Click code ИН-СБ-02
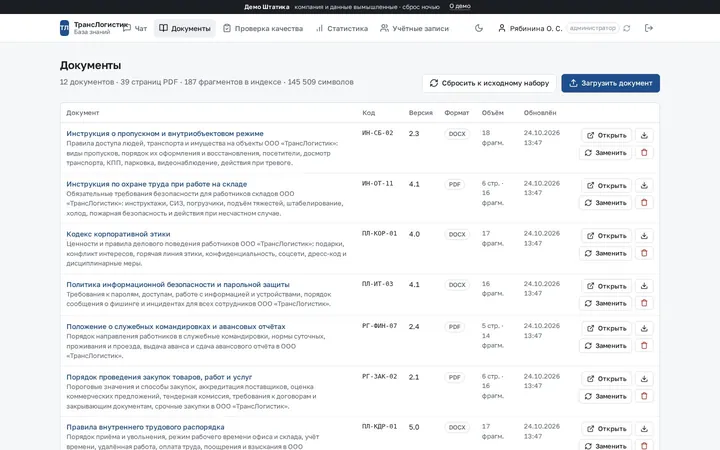Image resolution: width=720 pixels, height=450 pixels. click(377, 133)
